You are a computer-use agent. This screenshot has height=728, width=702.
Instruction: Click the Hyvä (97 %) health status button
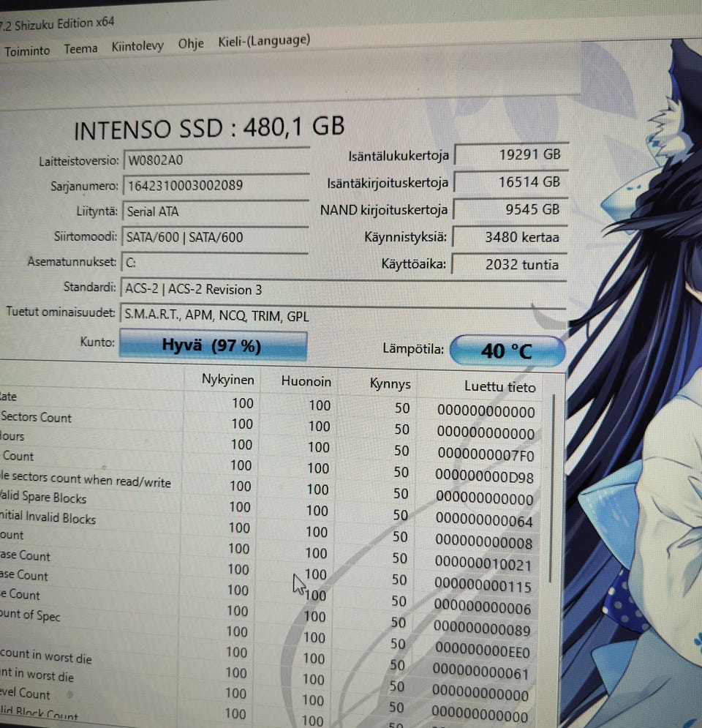point(213,345)
